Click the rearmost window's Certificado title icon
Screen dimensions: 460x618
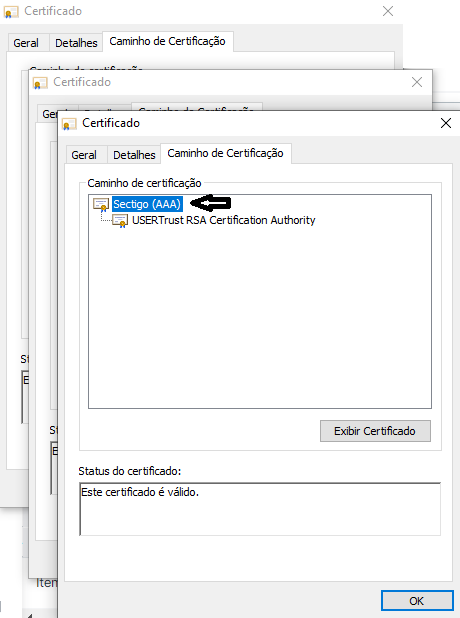point(11,12)
